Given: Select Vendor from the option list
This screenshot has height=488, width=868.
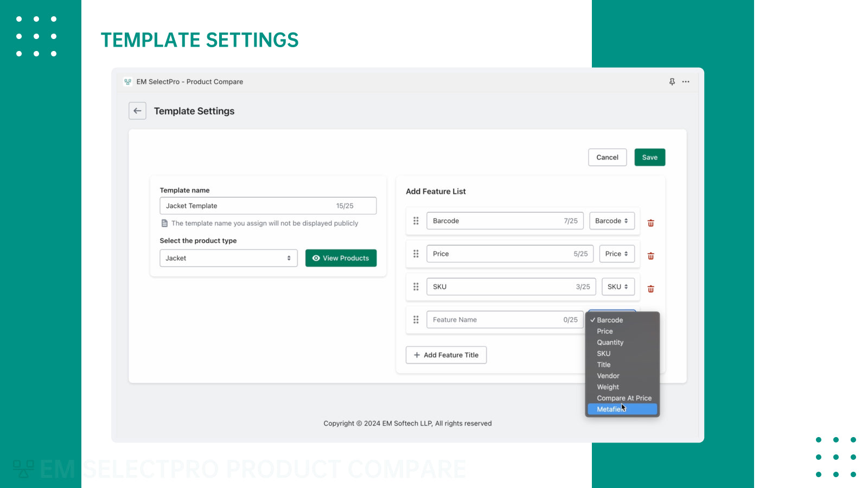Looking at the screenshot, I should [x=608, y=376].
